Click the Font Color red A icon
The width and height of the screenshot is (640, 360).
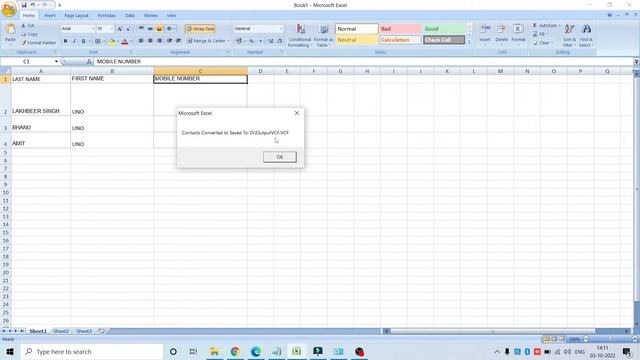coord(125,41)
